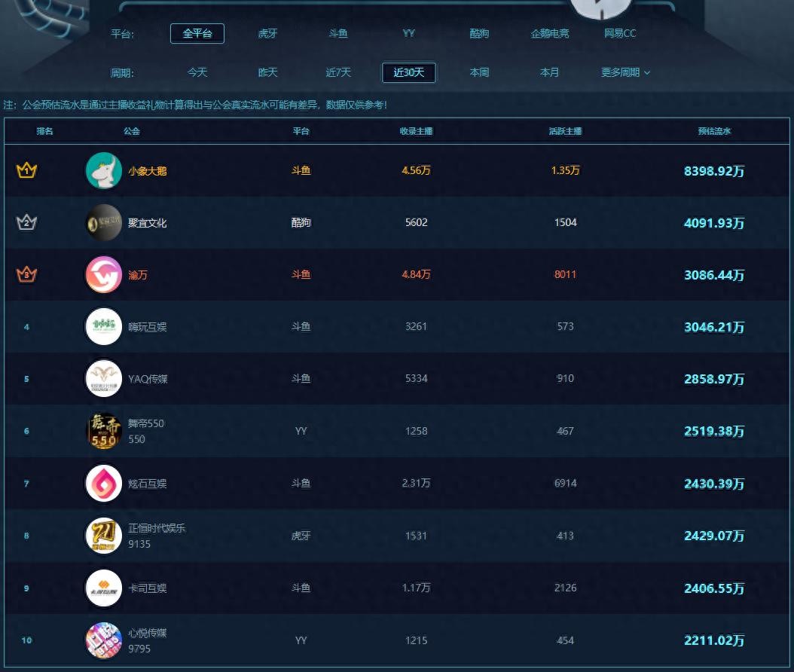Open the 聚宜文化 guild logo

click(104, 223)
